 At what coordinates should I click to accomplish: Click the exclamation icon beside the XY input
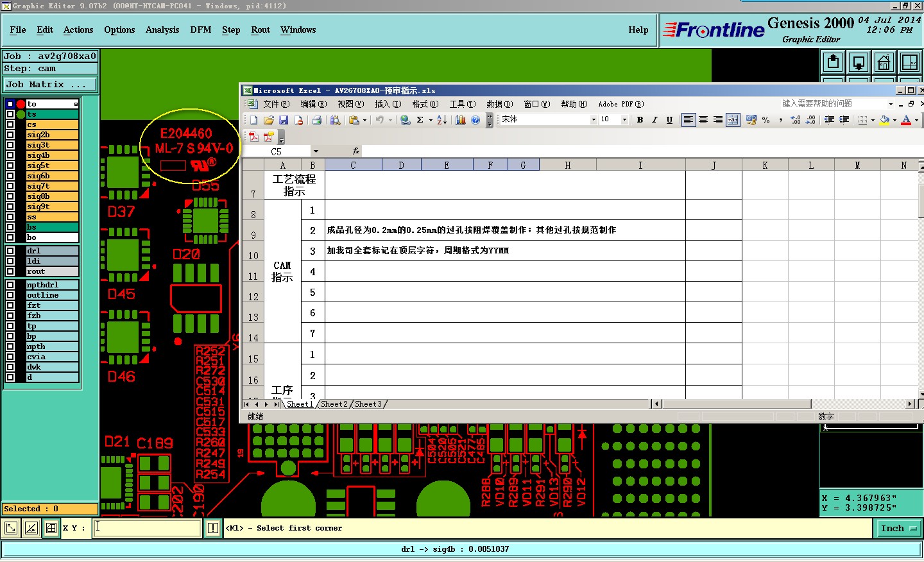[x=213, y=528]
